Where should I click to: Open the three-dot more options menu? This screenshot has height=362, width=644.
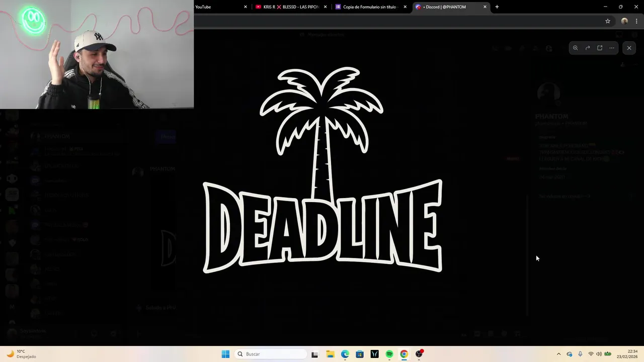point(612,48)
